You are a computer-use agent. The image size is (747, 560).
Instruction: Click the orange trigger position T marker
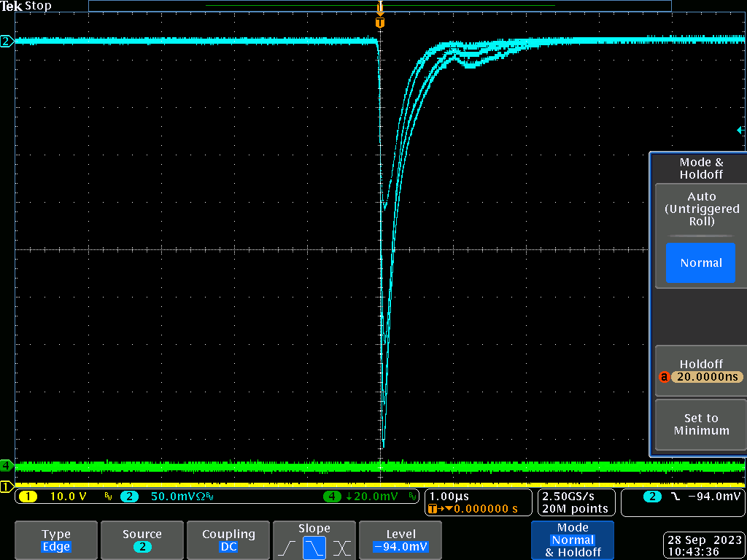coord(379,23)
